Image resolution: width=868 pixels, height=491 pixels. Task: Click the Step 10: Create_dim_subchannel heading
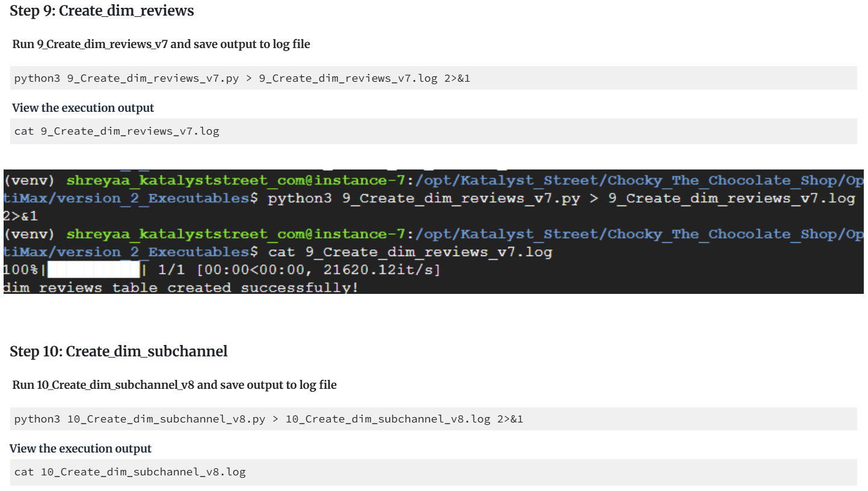[119, 351]
